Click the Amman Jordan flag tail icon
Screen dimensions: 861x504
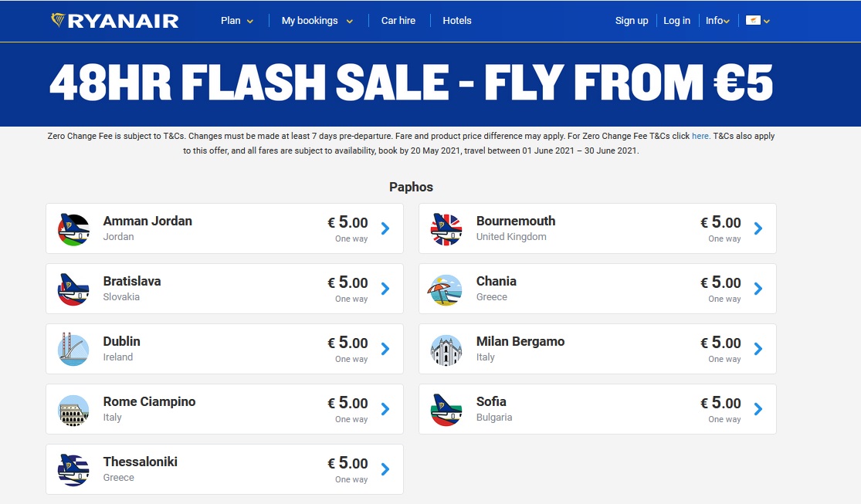(x=73, y=229)
